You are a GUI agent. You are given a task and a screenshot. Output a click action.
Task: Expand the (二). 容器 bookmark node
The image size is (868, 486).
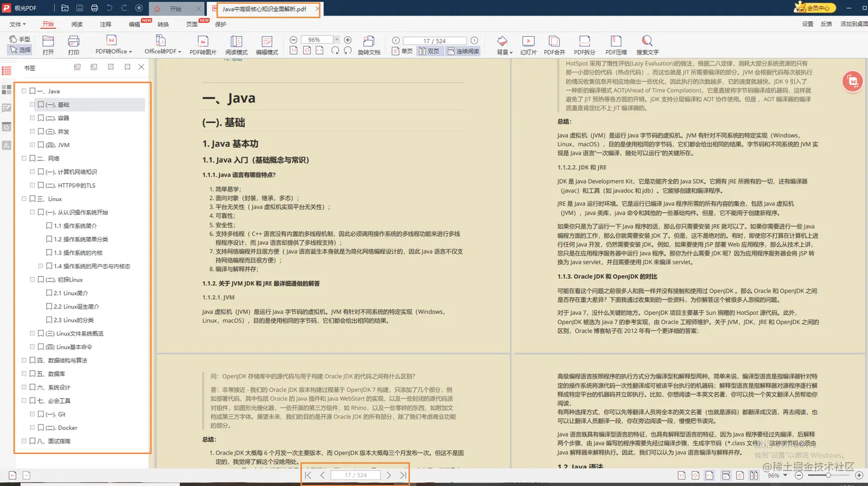click(32, 118)
